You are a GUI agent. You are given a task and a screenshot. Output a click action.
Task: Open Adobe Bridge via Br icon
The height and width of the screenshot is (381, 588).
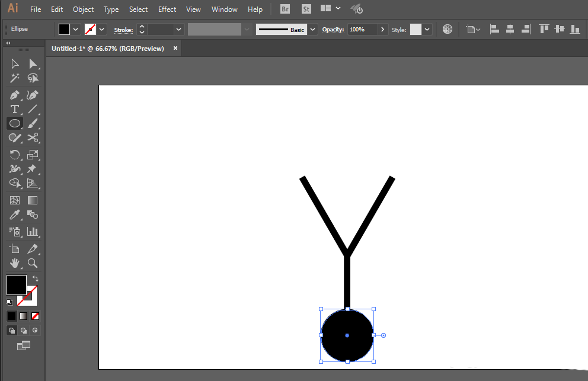point(285,9)
